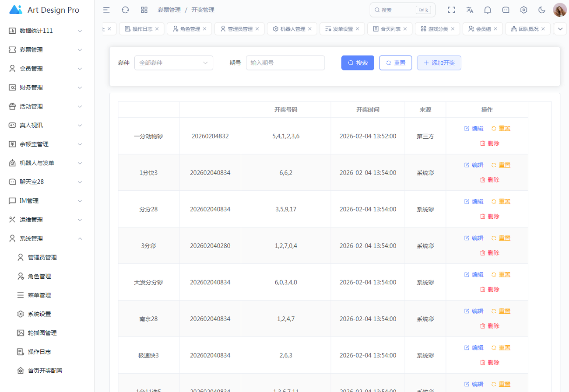Delete the 一分动物彩 draw record
The height and width of the screenshot is (392, 569).
[x=489, y=143]
